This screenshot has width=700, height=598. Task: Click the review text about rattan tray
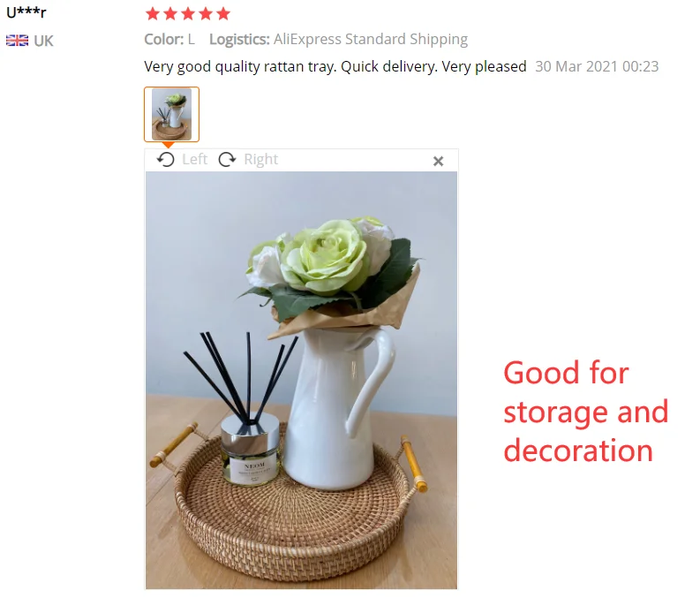[x=335, y=66]
